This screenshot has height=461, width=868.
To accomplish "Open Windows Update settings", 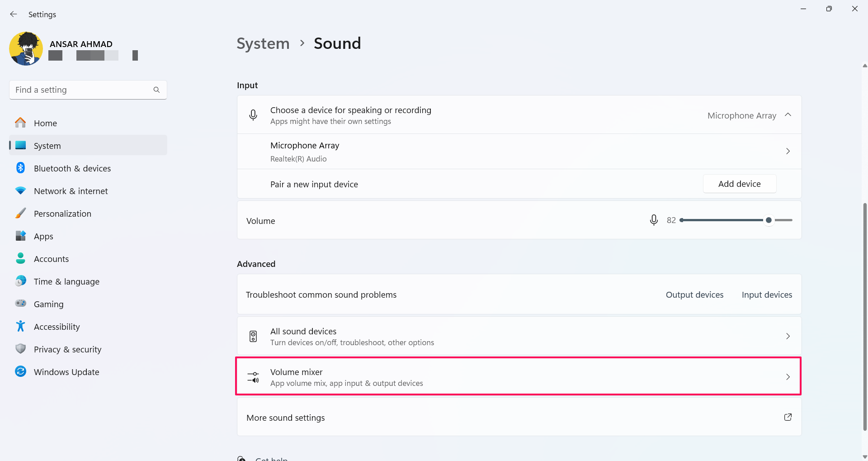I will click(x=88, y=372).
